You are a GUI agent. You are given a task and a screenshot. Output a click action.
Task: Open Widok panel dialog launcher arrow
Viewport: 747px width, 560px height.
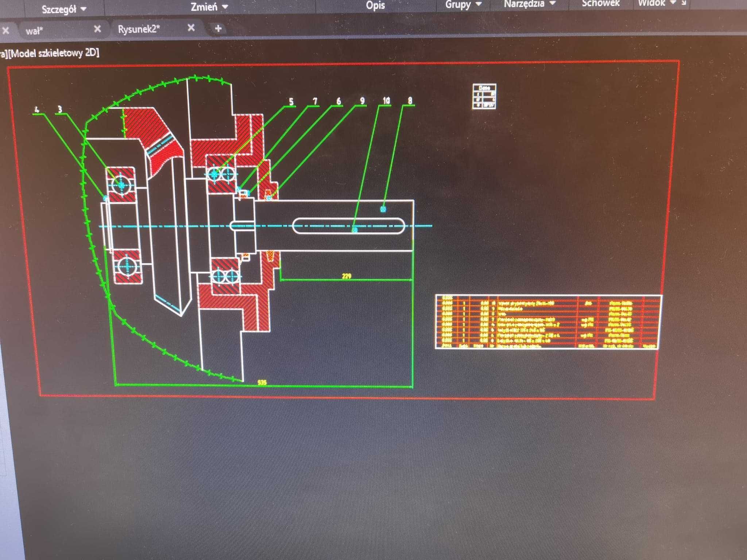tap(684, 3)
